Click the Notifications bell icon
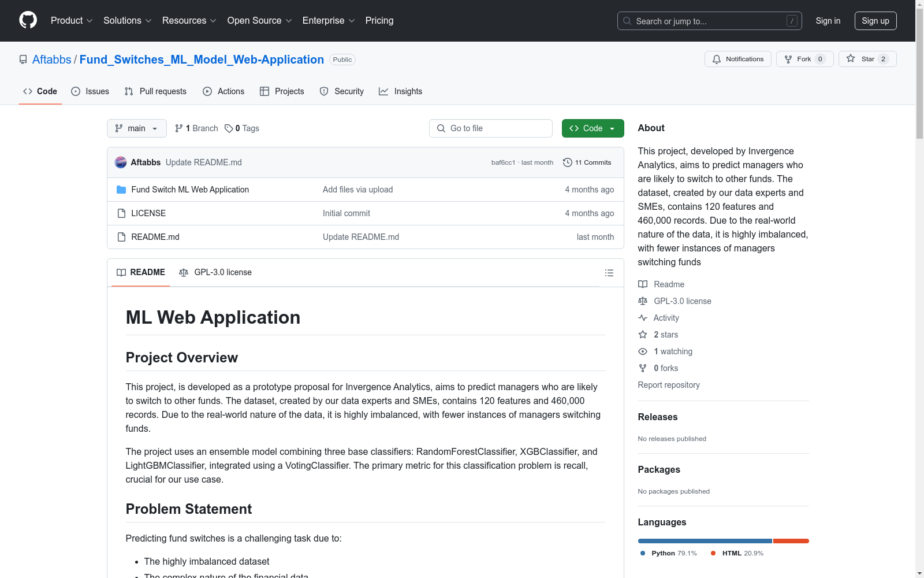The image size is (924, 578). pyautogui.click(x=717, y=59)
